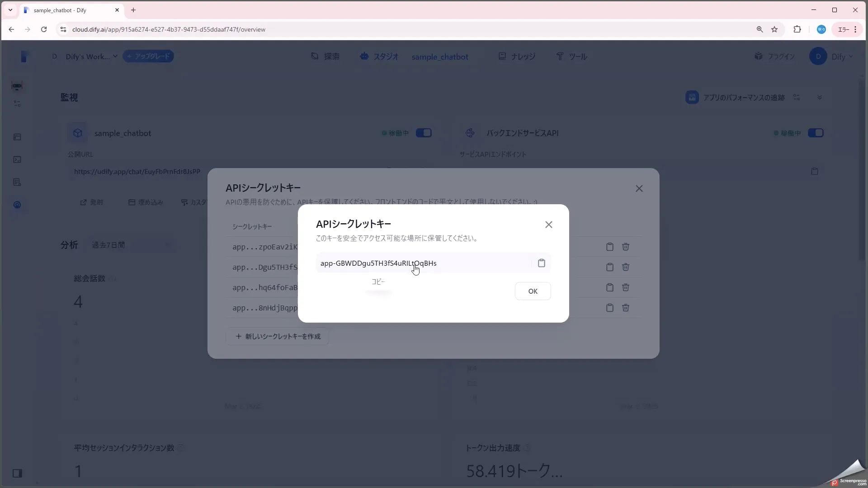Open the ナレッジ tab
Image resolution: width=868 pixels, height=488 pixels.
516,56
